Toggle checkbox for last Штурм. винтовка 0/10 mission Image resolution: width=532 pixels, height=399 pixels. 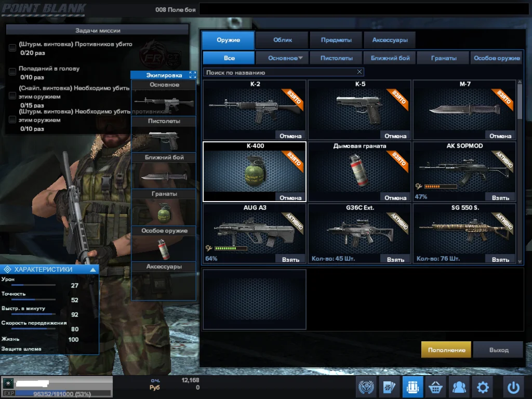click(12, 119)
